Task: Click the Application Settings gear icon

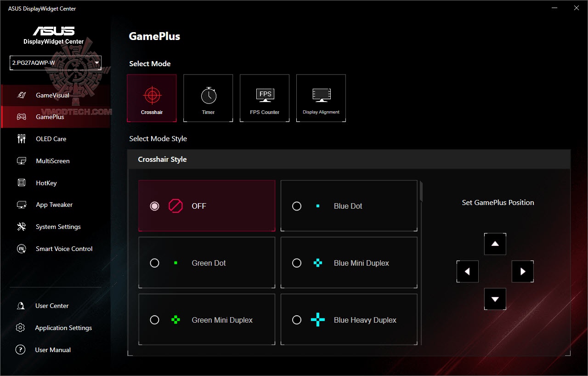Action: click(20, 328)
